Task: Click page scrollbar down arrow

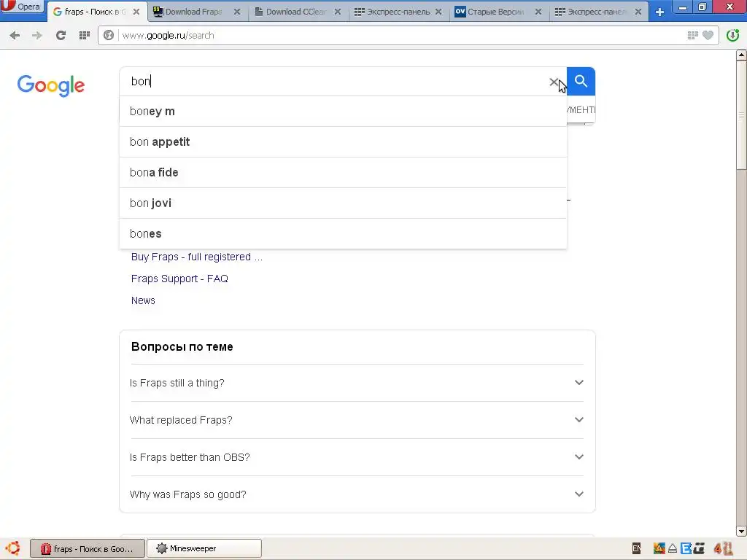Action: [741, 531]
